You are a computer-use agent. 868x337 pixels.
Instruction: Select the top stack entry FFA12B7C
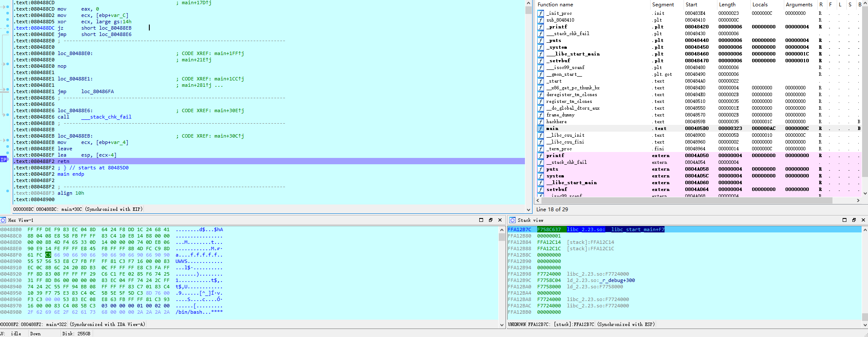click(519, 229)
